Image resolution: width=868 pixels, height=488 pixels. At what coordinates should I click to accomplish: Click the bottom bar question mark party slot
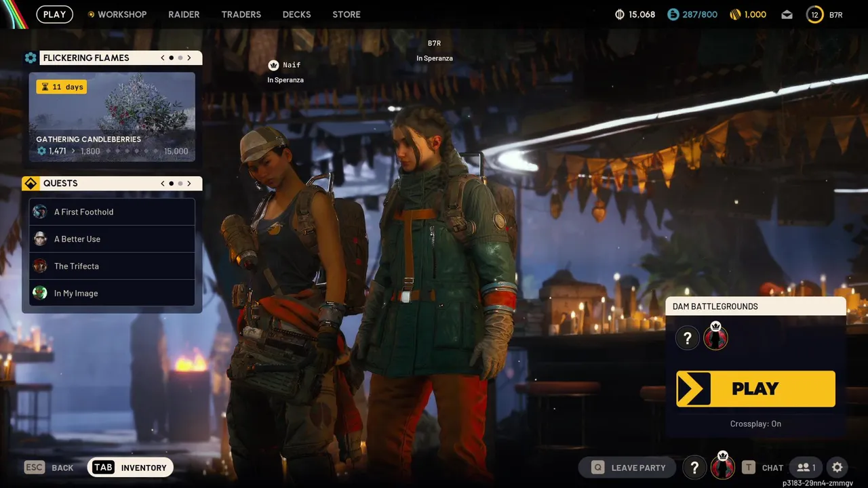[694, 468]
